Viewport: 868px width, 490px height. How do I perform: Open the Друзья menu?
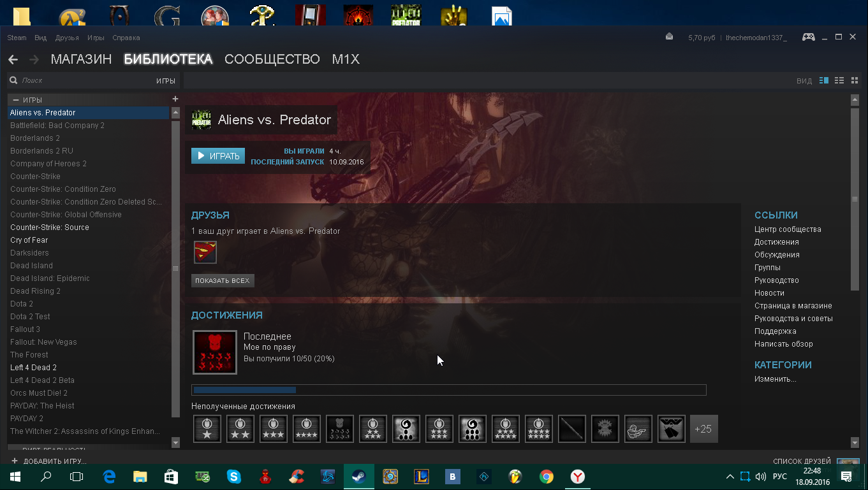[67, 38]
